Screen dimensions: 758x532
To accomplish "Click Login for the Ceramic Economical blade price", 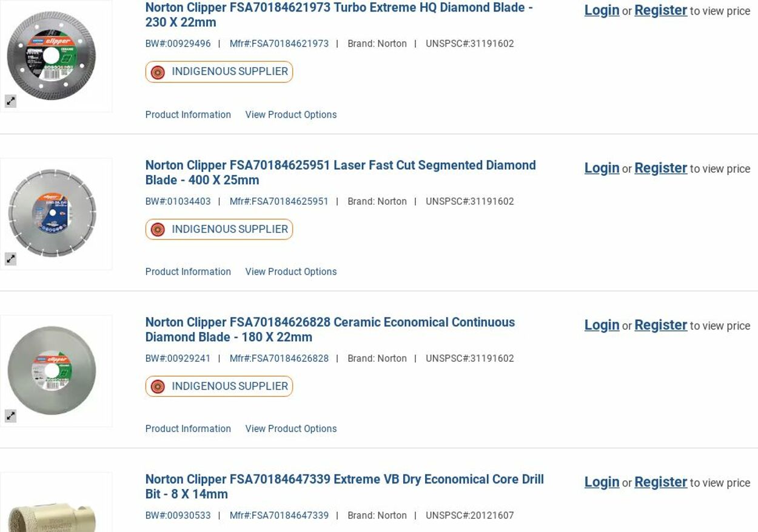I will click(602, 325).
